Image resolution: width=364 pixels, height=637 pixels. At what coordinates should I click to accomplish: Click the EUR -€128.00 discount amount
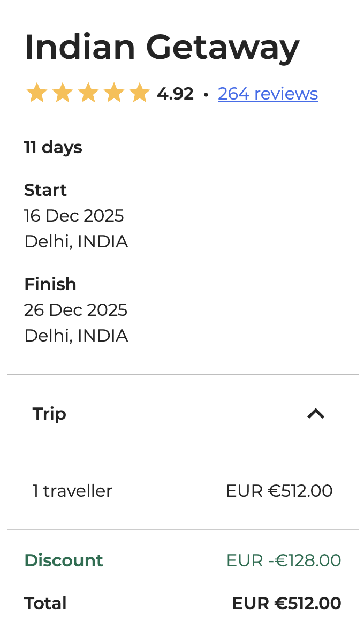(x=283, y=560)
